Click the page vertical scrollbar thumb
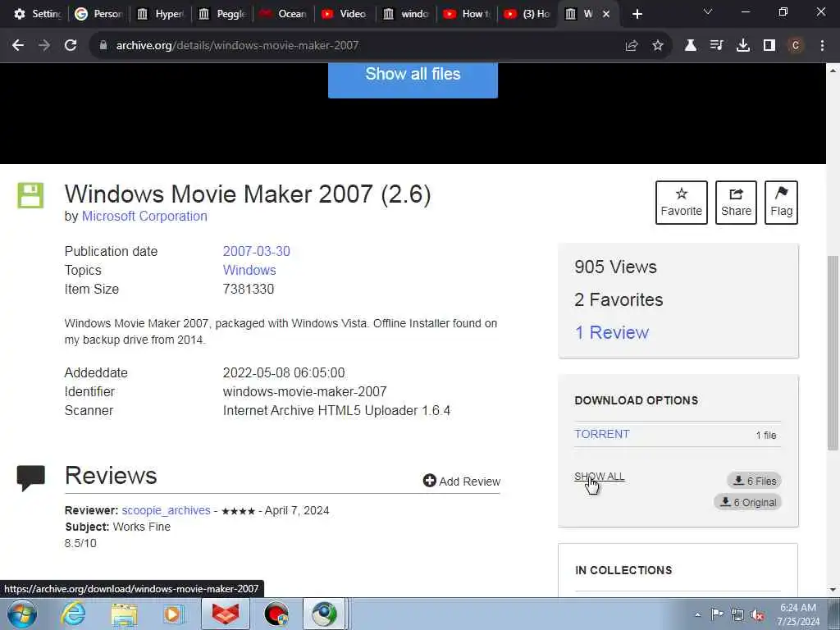The image size is (840, 630). tap(833, 353)
